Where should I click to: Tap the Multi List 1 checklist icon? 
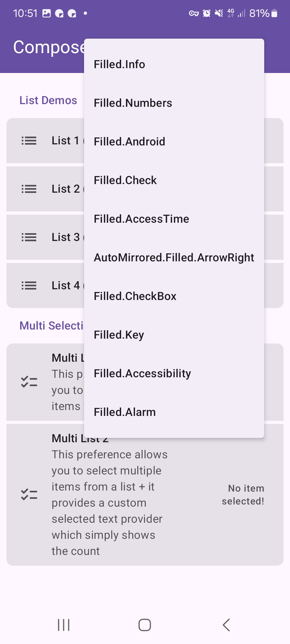29,382
